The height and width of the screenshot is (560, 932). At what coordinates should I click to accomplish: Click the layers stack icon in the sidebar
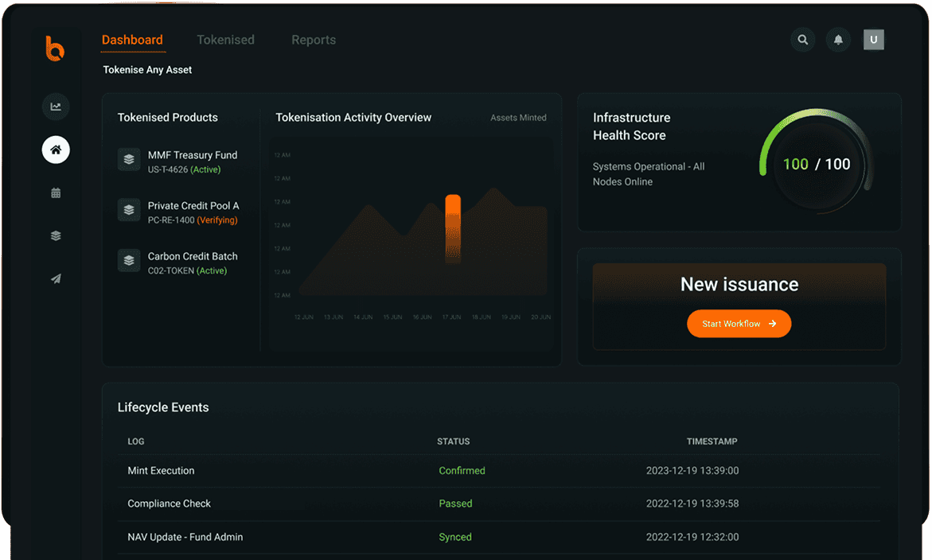(x=55, y=235)
